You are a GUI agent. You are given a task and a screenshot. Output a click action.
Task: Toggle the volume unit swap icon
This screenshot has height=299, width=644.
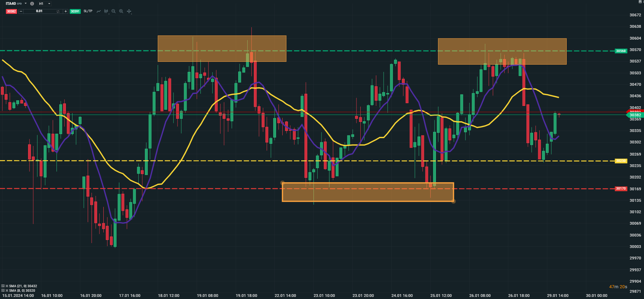[x=58, y=11]
